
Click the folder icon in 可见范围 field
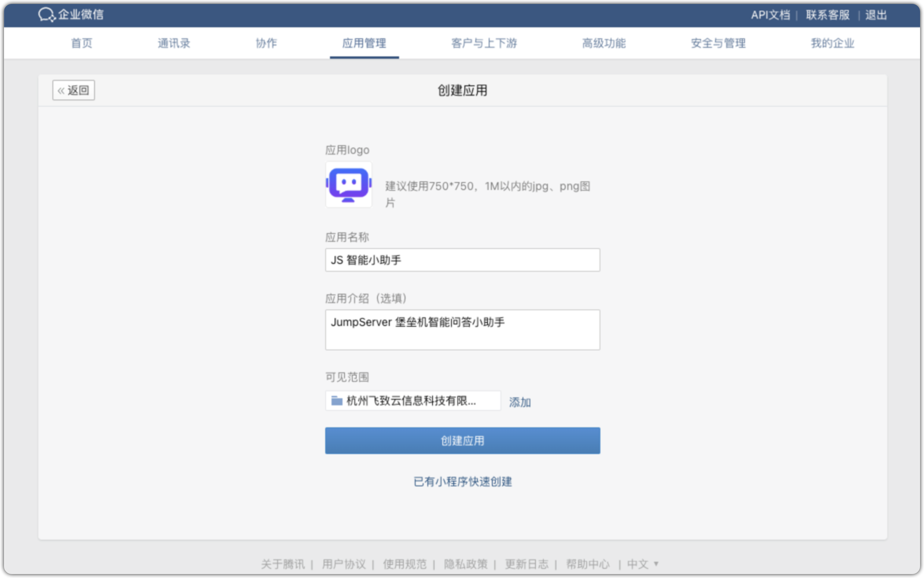(x=337, y=401)
